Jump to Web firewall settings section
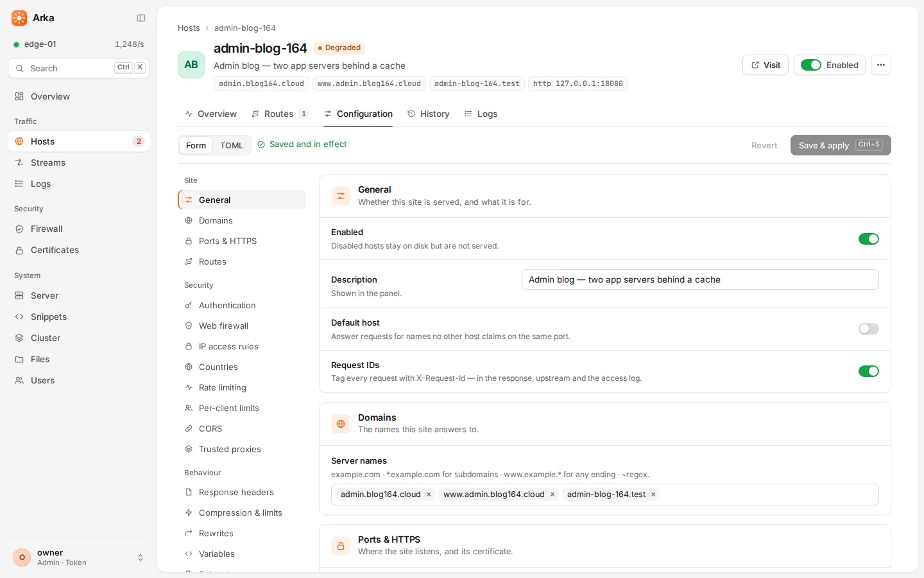 coord(242,326)
